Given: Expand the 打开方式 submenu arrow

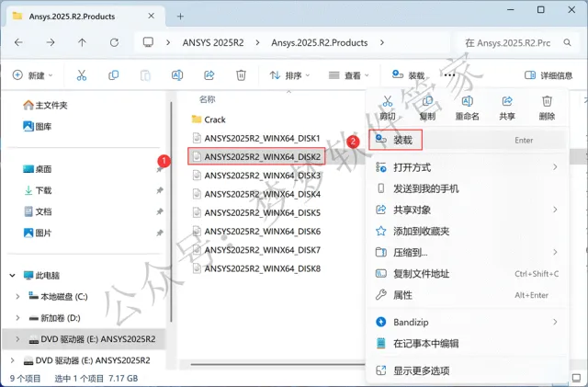Looking at the screenshot, I should [x=555, y=167].
